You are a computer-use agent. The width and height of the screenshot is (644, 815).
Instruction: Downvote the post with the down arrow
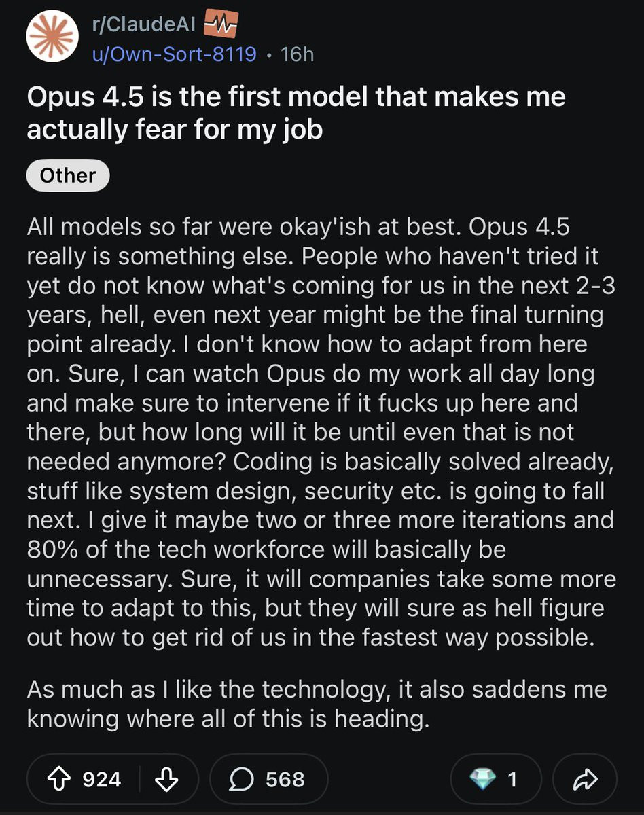tap(166, 778)
